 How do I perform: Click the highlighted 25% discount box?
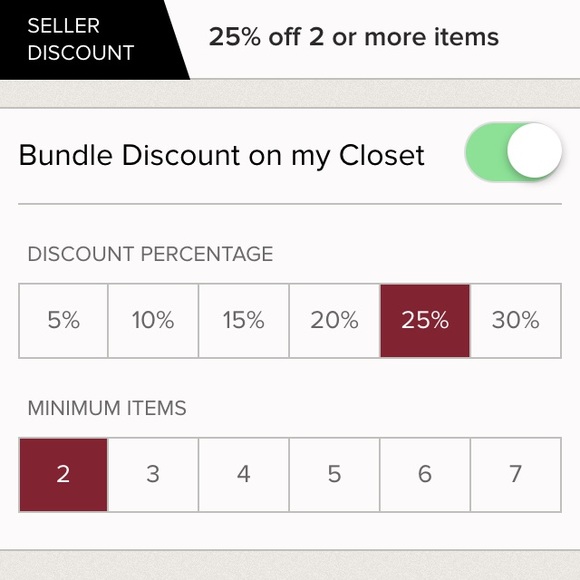425,321
